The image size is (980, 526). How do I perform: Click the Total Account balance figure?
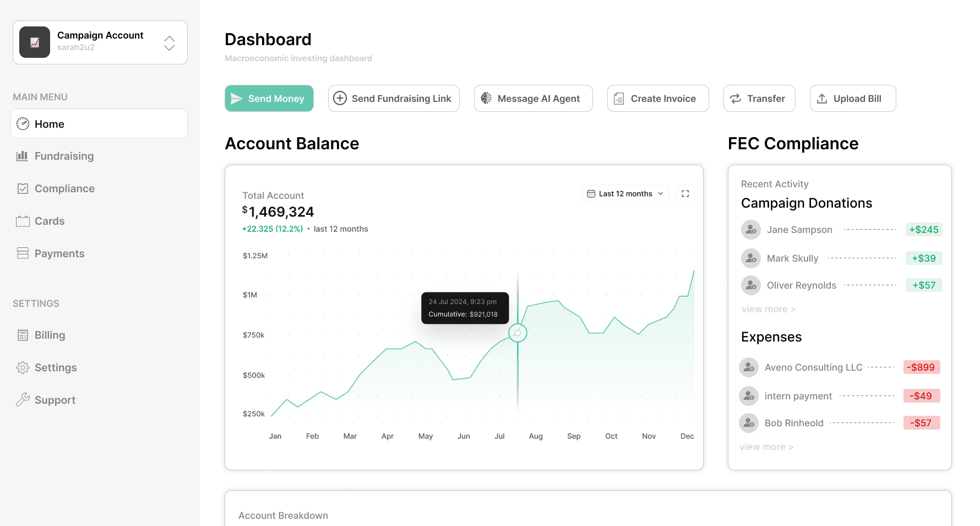(279, 212)
